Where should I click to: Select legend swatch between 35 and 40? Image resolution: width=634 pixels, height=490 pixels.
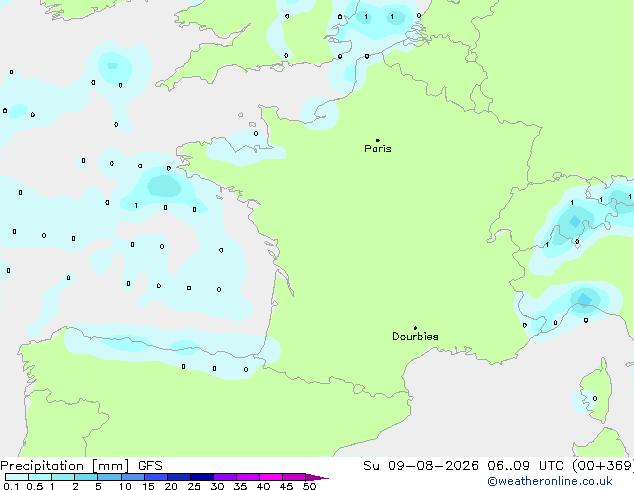(x=248, y=477)
